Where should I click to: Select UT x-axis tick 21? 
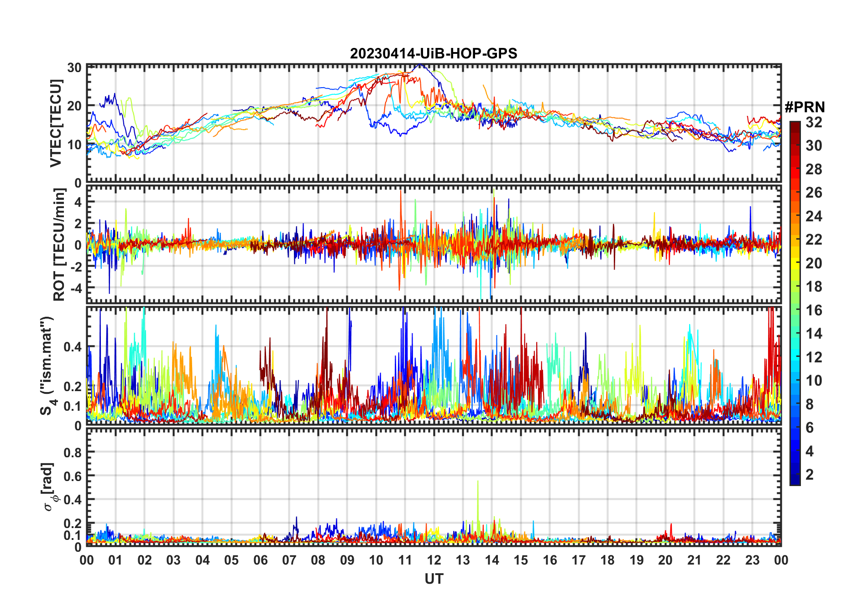click(x=694, y=560)
